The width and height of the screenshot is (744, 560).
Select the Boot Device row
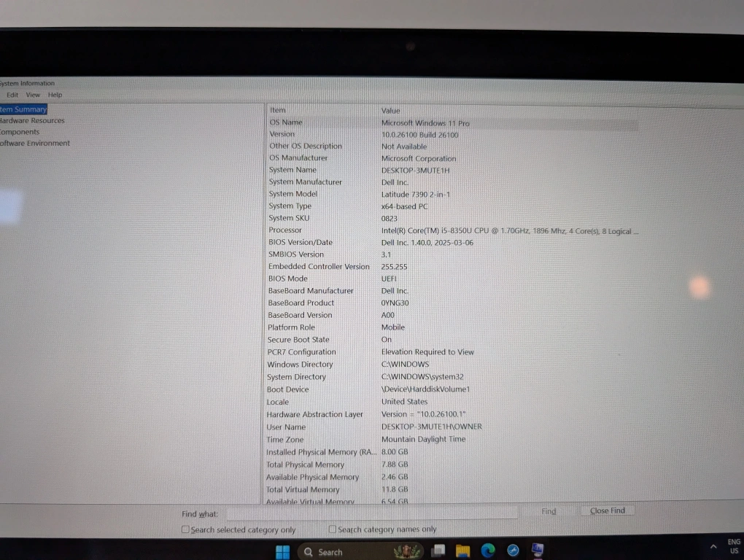coord(453,389)
